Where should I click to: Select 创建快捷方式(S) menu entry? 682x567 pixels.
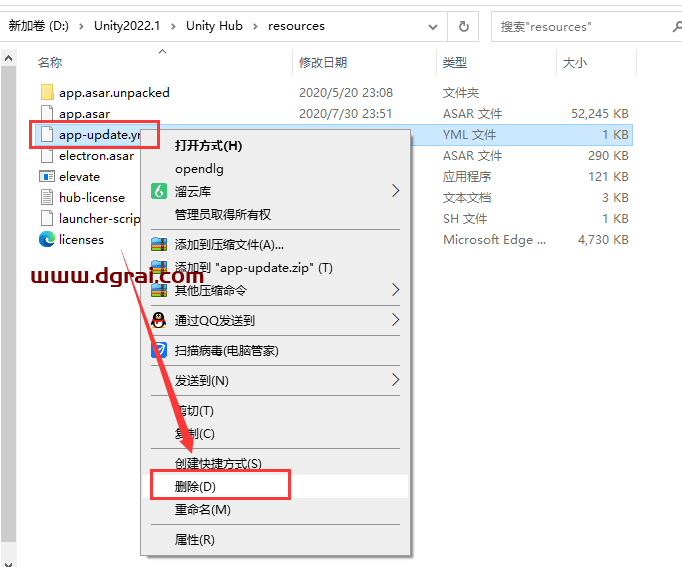coord(218,464)
